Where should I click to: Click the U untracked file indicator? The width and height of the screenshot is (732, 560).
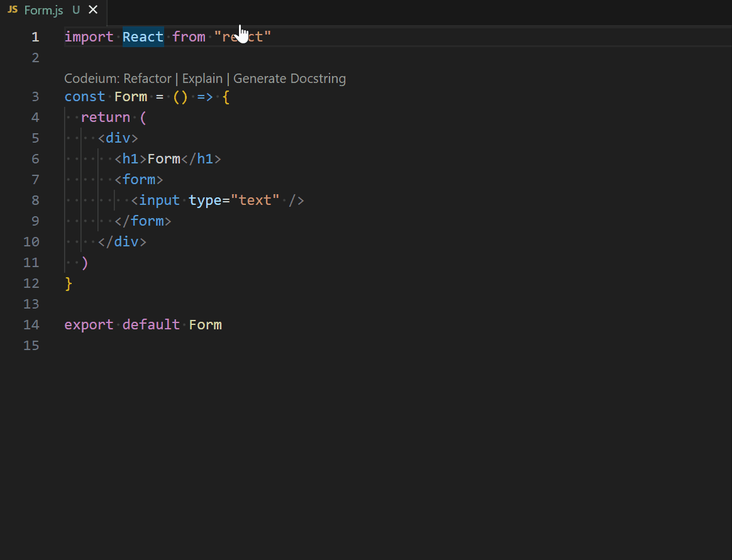75,10
